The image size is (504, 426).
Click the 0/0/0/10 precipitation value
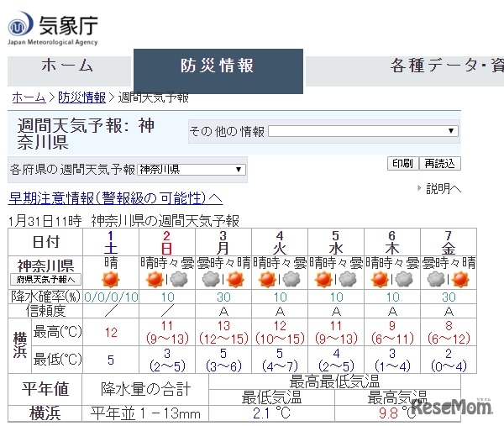pos(111,297)
